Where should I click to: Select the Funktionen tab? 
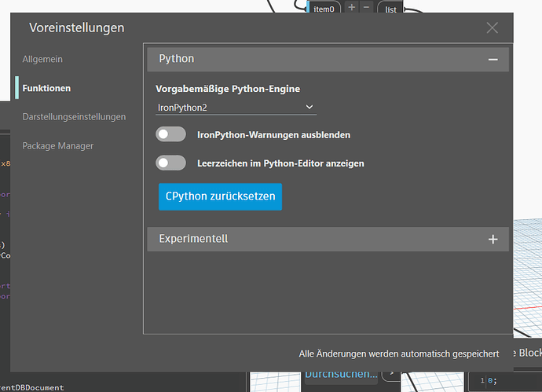46,88
